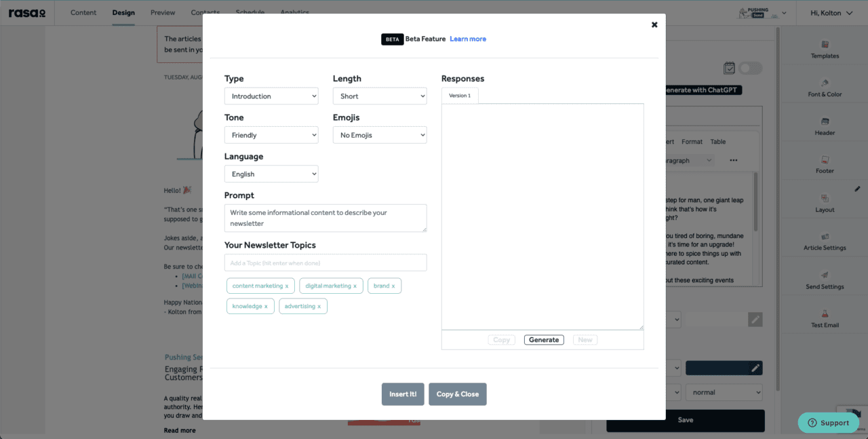Open the Language dropdown
Screen dimensions: 868x439
pos(271,174)
